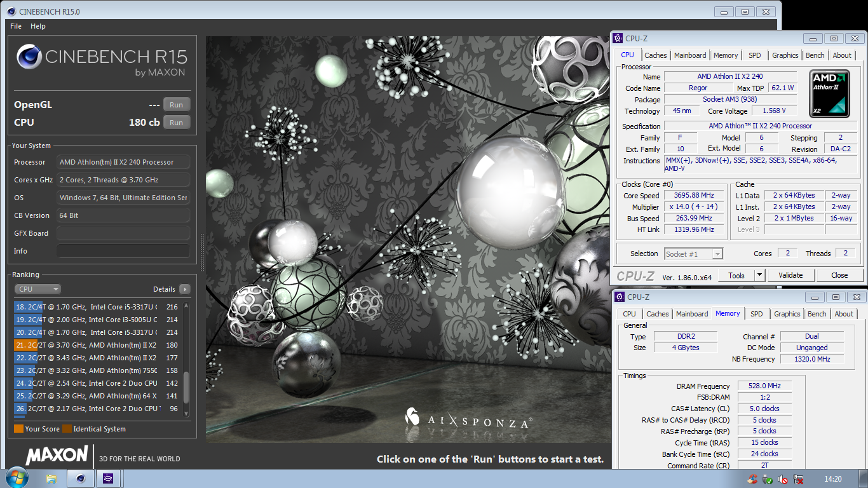
Task: Select ranking row 22 scoring 177
Action: point(97,358)
